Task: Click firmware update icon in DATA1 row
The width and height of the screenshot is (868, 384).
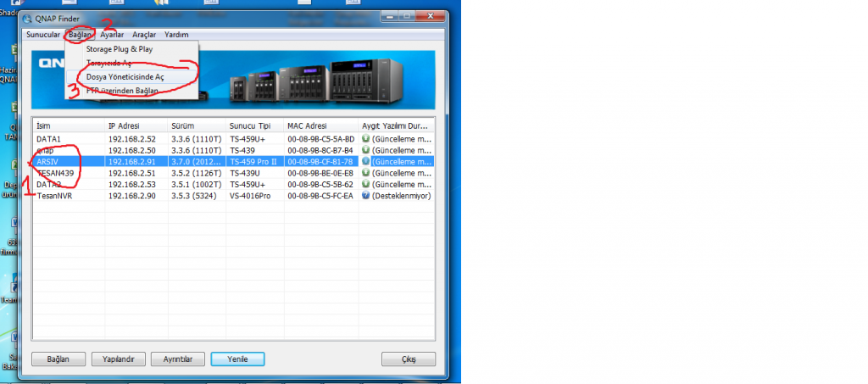Action: point(365,138)
